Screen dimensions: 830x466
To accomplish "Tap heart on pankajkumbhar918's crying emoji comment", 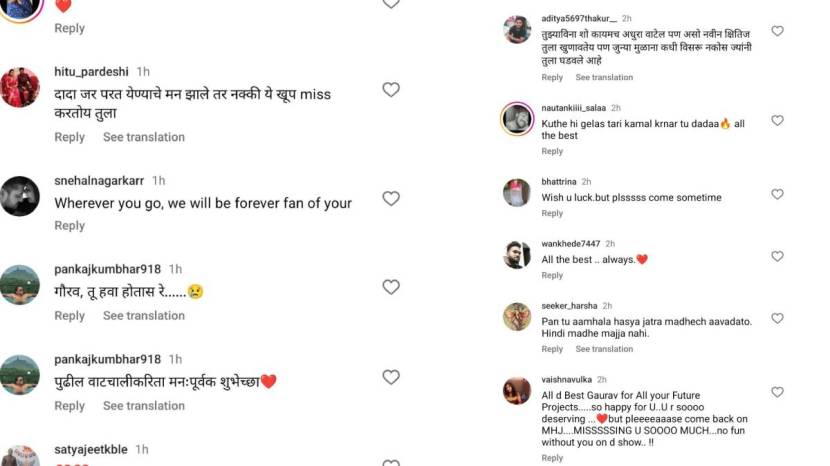I will point(391,287).
